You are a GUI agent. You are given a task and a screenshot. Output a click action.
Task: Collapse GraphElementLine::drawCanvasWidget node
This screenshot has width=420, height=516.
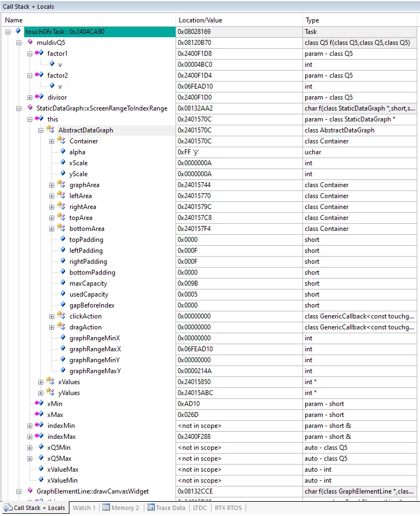click(x=19, y=491)
